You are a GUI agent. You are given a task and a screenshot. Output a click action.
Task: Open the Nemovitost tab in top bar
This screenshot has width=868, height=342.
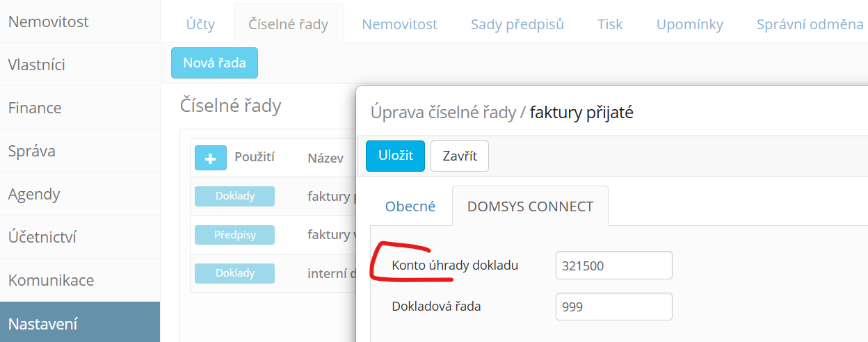[399, 24]
